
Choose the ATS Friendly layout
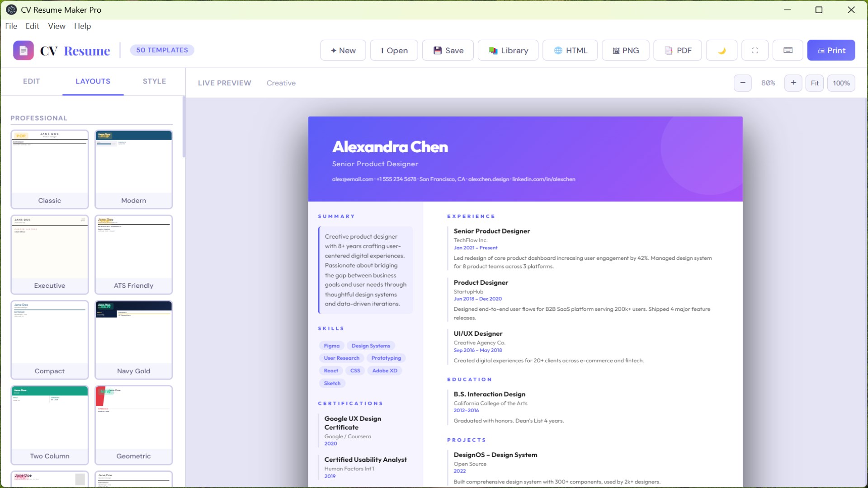tap(133, 254)
